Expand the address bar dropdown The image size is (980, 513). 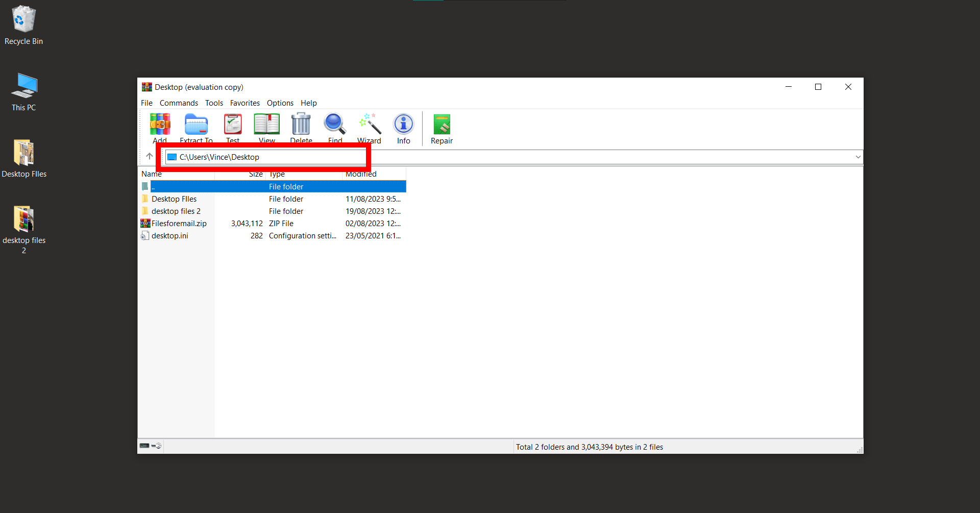(x=858, y=157)
